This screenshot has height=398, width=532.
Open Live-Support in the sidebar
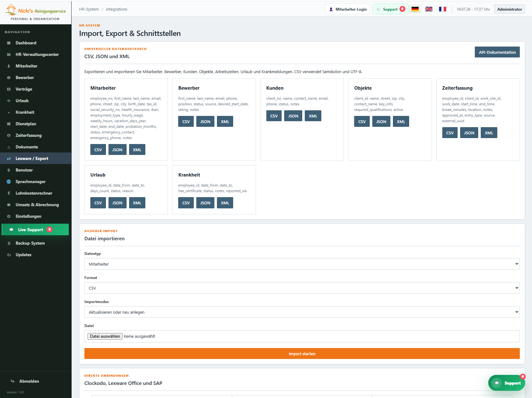35,230
